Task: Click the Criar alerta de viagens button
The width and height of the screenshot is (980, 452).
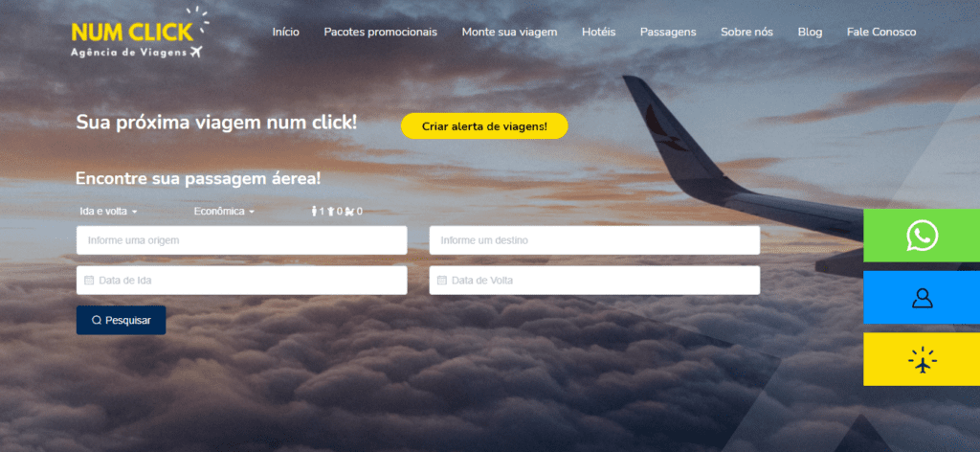Action: (x=484, y=125)
